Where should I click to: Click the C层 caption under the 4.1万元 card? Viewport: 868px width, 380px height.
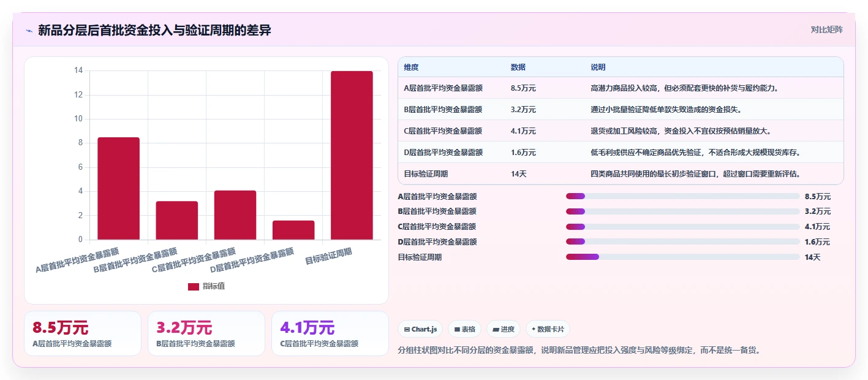click(319, 344)
